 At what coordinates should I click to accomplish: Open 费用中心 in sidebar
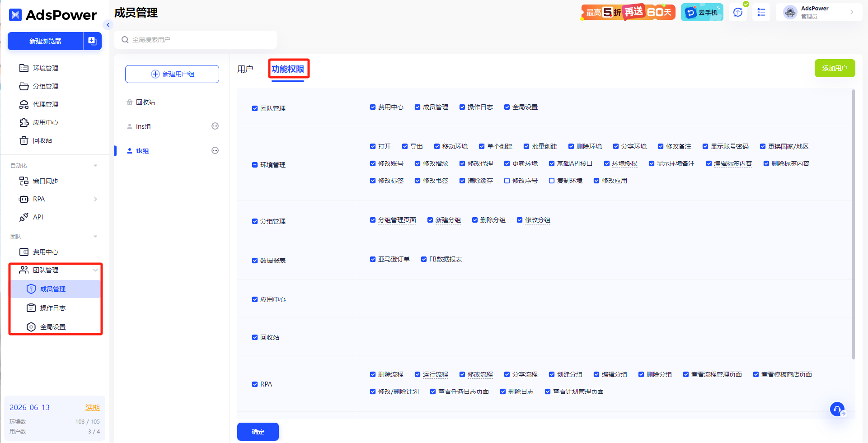pos(45,252)
